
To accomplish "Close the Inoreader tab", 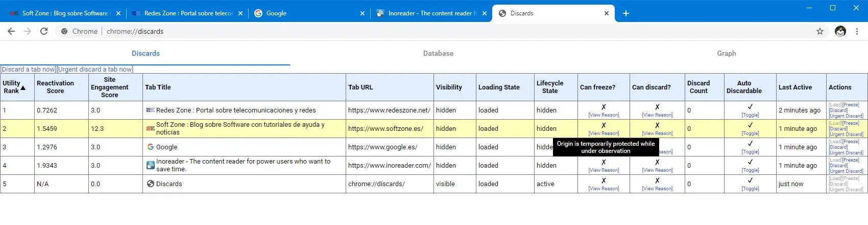I will coord(484,13).
